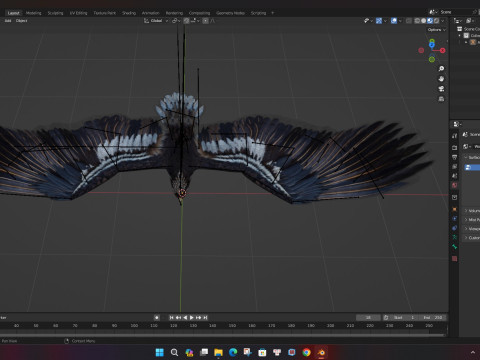
Task: Open the Texture Paint workspace tab
Action: point(104,13)
